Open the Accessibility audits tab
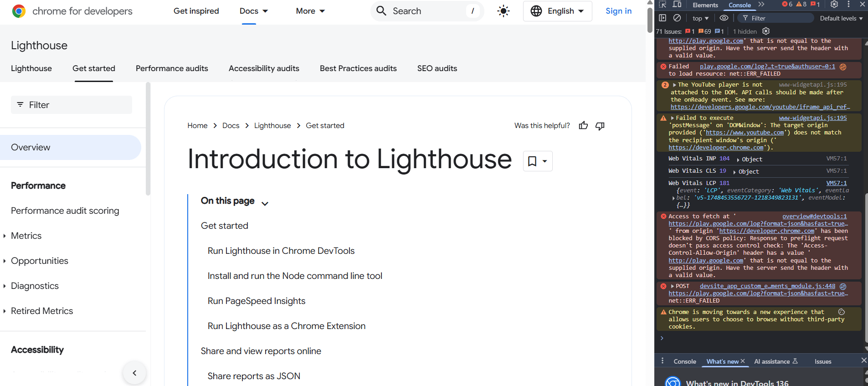868x386 pixels. pyautogui.click(x=264, y=68)
